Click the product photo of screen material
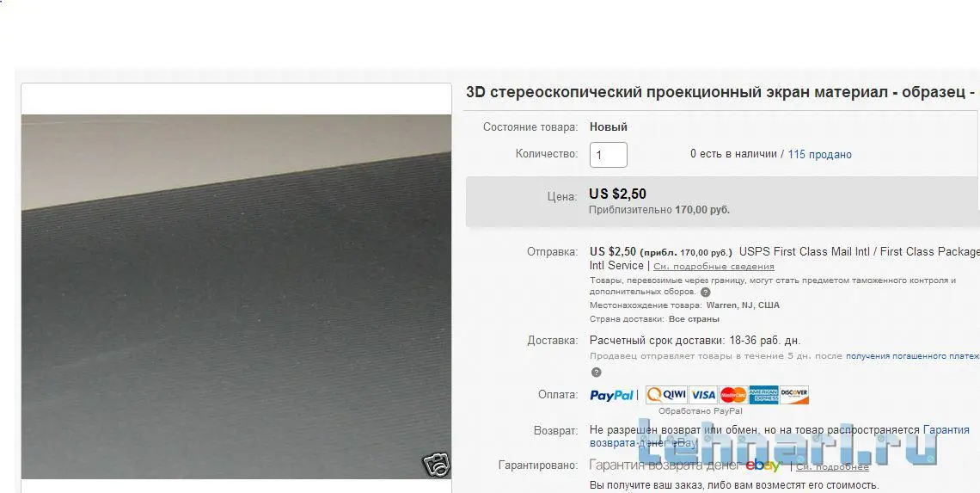The image size is (980, 493). pos(236,297)
